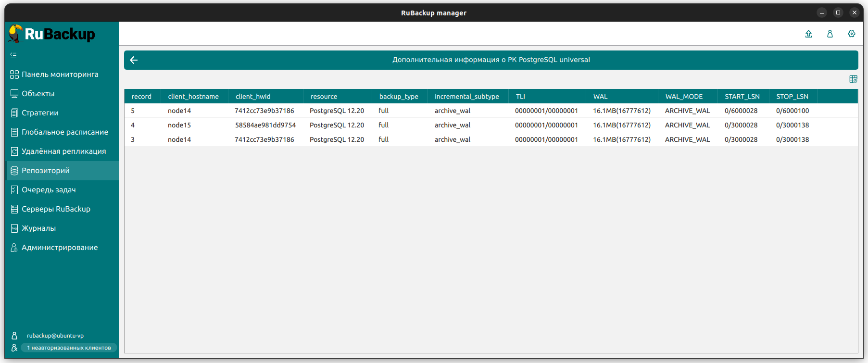Click archive_wal subtype in record 5 row
The image size is (868, 363).
453,111
